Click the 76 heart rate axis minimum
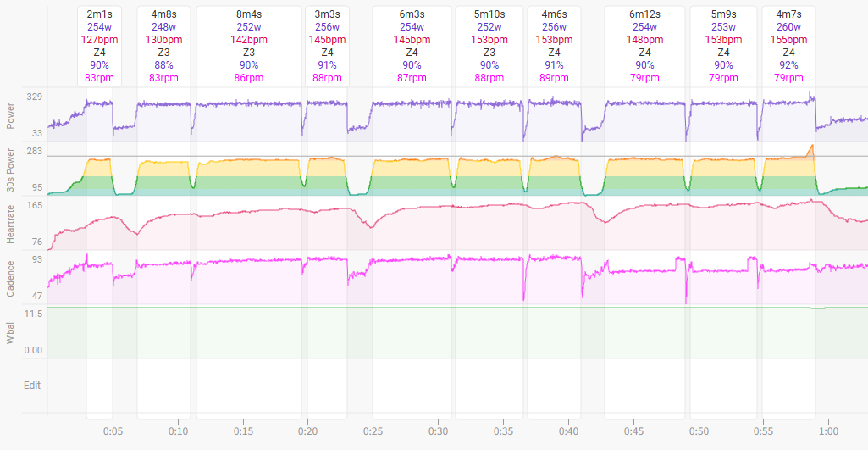868x450 pixels. 37,242
